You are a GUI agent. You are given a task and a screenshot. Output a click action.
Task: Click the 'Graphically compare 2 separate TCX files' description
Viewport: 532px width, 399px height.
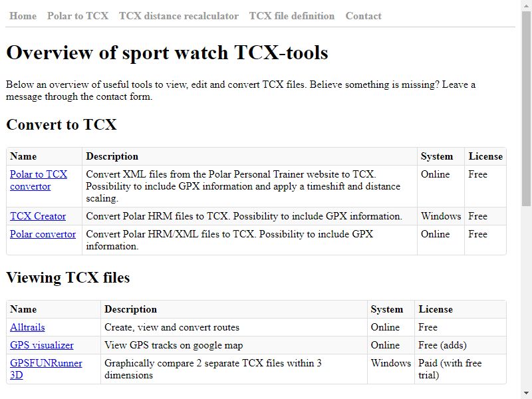point(213,369)
